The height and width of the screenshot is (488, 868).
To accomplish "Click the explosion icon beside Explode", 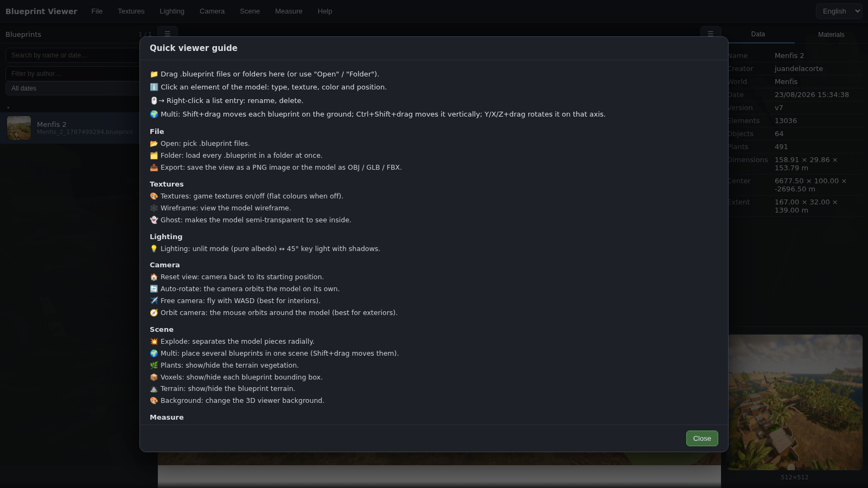I will pyautogui.click(x=154, y=342).
